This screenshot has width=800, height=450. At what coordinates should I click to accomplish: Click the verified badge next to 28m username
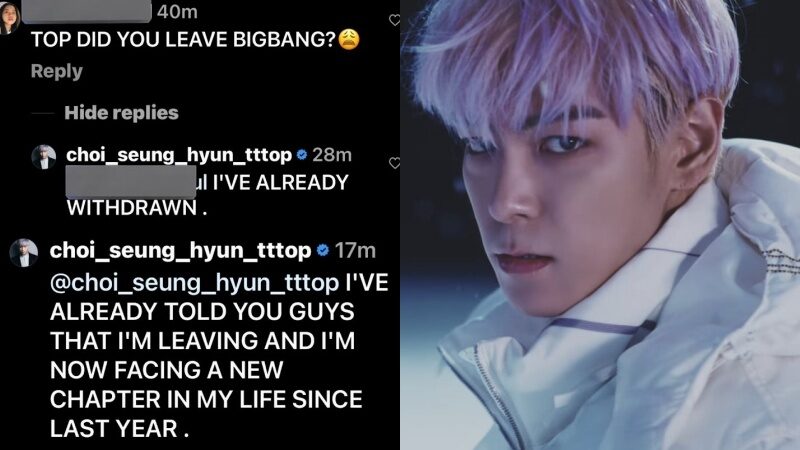(x=302, y=155)
